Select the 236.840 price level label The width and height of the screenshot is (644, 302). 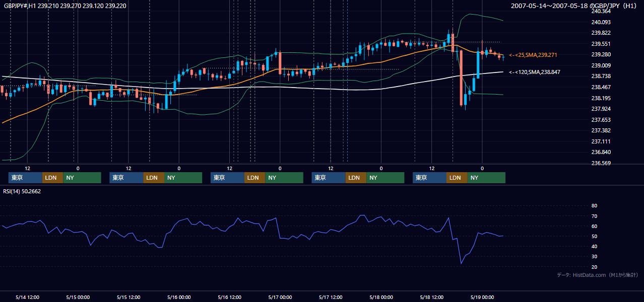pyautogui.click(x=601, y=152)
